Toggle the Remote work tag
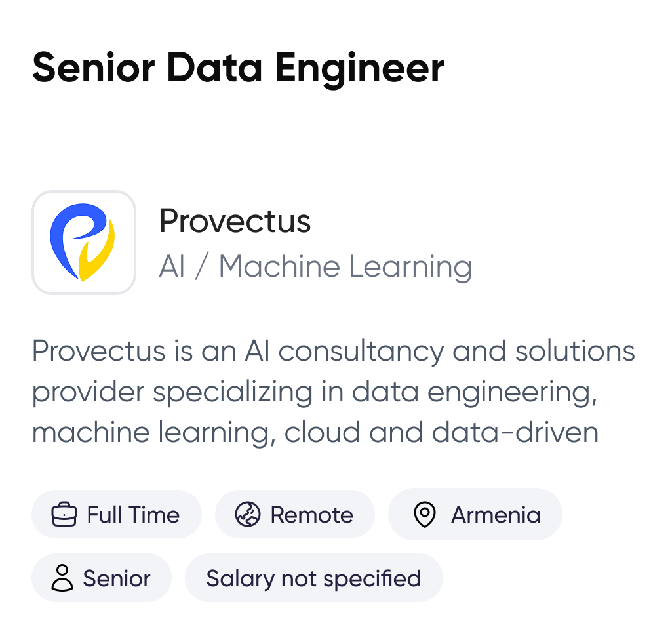The height and width of the screenshot is (644, 670). click(x=294, y=514)
